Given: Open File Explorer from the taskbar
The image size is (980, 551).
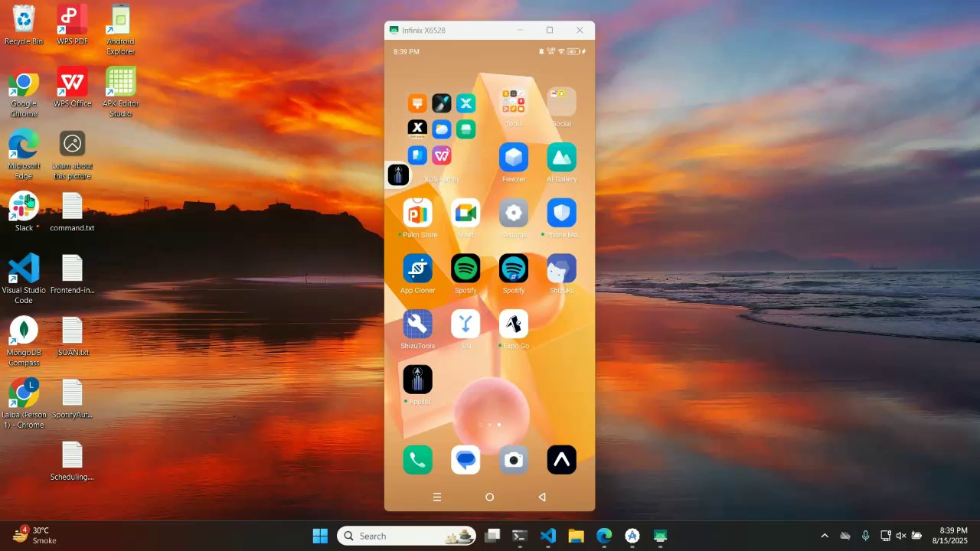Looking at the screenshot, I should click(x=576, y=536).
